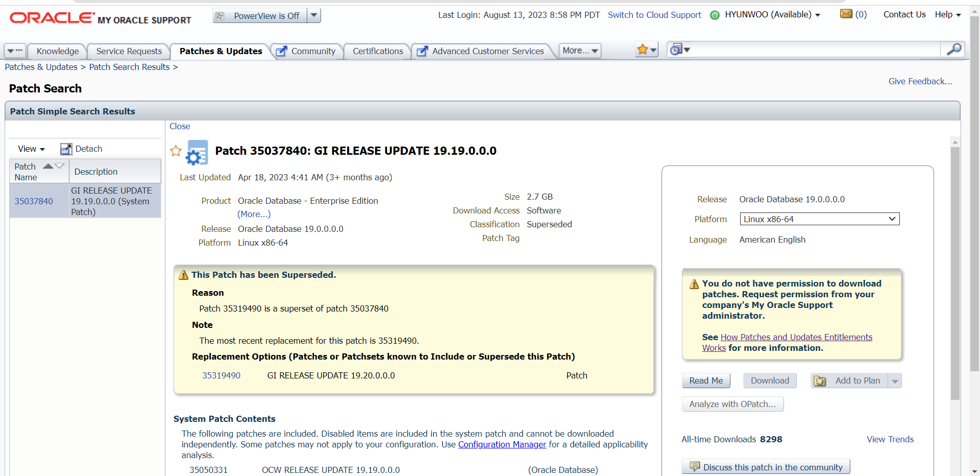Sort Patch Name ascending arrow
This screenshot has height=476, width=980.
(48, 166)
